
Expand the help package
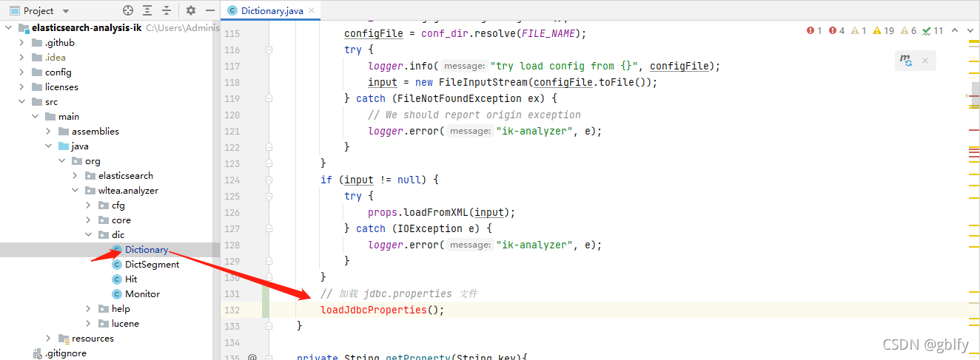click(90, 308)
